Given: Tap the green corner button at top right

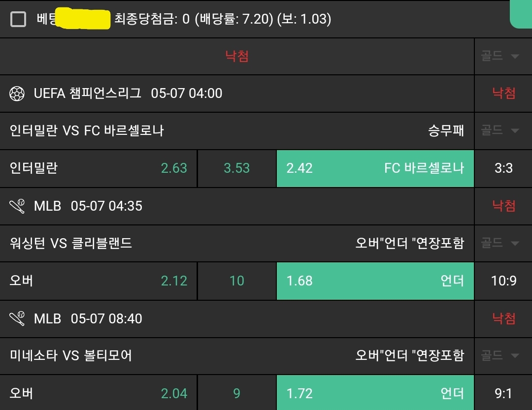Looking at the screenshot, I should click(x=521, y=14).
